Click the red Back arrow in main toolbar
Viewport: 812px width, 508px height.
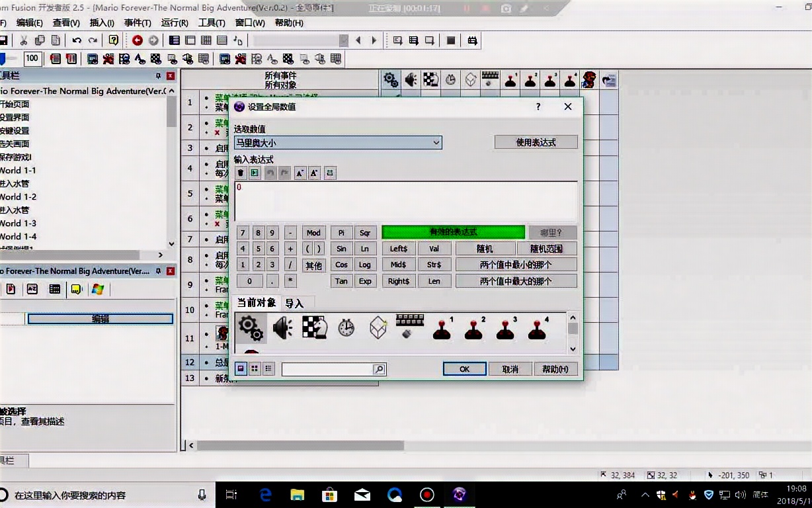coord(138,40)
